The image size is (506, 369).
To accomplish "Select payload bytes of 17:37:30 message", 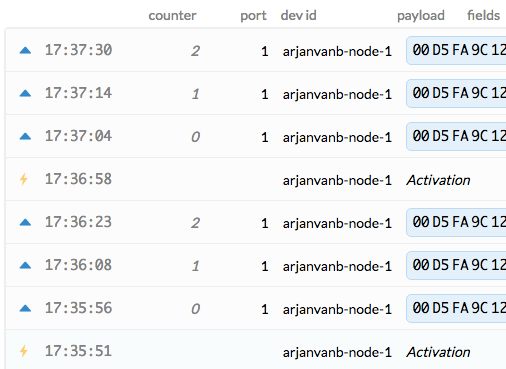I will (x=456, y=50).
